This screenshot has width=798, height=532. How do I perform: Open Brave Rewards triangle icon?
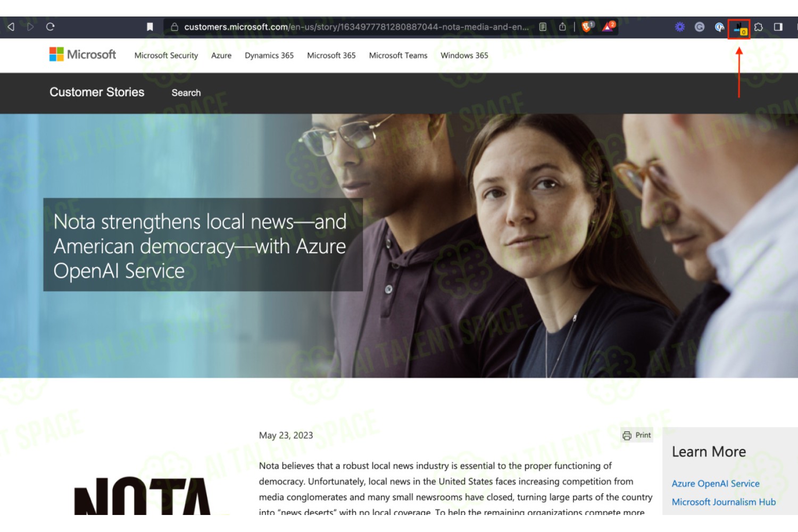coord(609,26)
